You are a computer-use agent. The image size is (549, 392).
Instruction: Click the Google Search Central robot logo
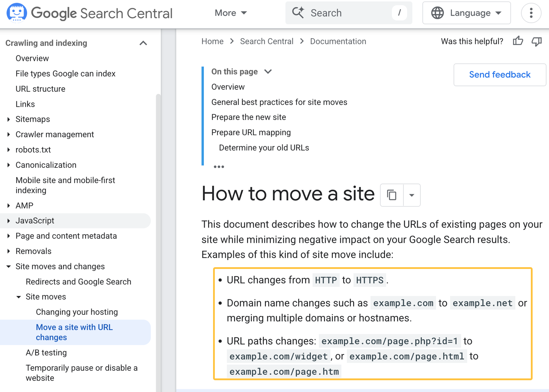pyautogui.click(x=16, y=12)
